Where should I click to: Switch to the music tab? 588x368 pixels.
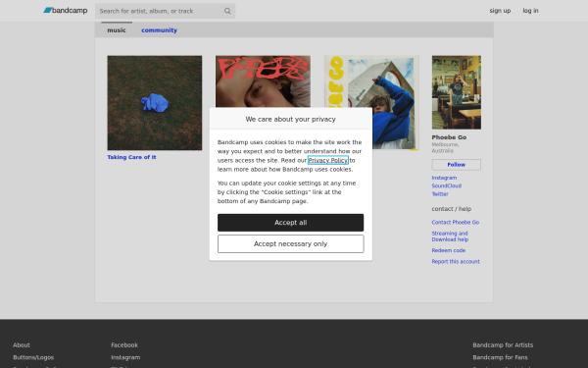pyautogui.click(x=117, y=30)
